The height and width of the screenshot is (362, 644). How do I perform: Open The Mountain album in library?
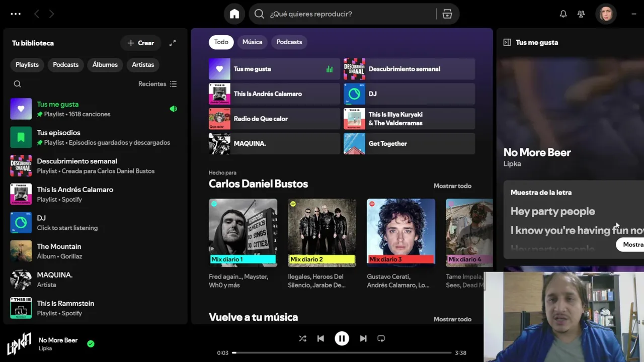(x=95, y=251)
